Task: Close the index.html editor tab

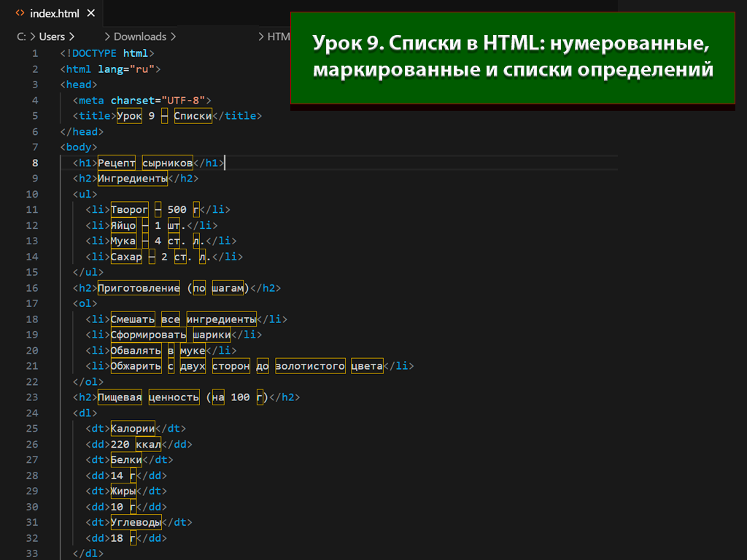Action: pos(90,14)
